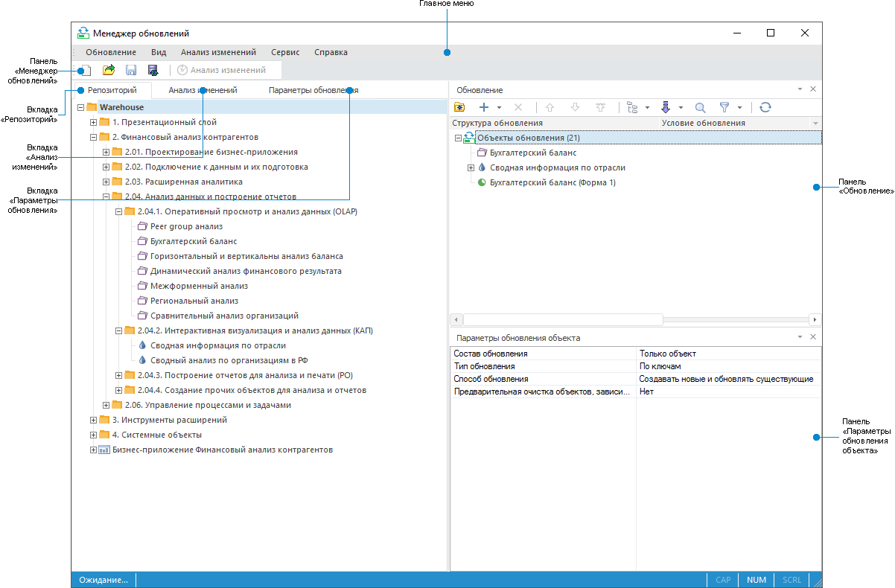The height and width of the screenshot is (588, 895).
Task: Click right scroll arrow in Обновление panel
Action: 816,319
